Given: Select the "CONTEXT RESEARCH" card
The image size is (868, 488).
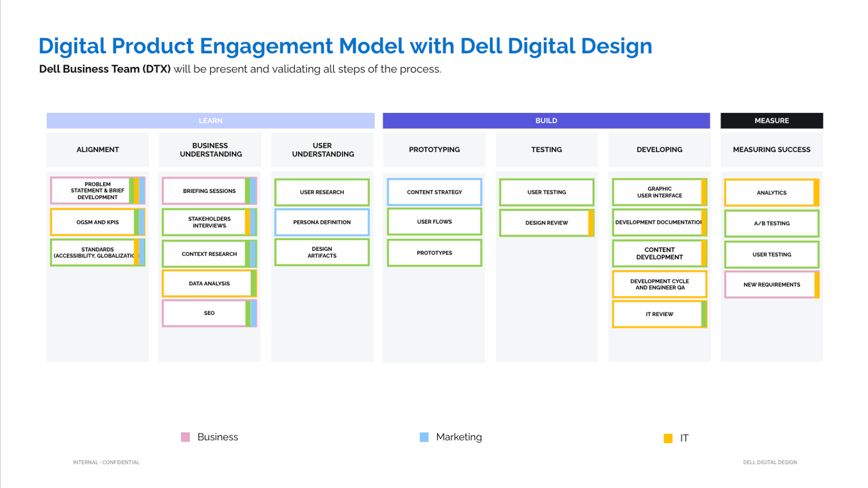Looking at the screenshot, I should coord(209,254).
